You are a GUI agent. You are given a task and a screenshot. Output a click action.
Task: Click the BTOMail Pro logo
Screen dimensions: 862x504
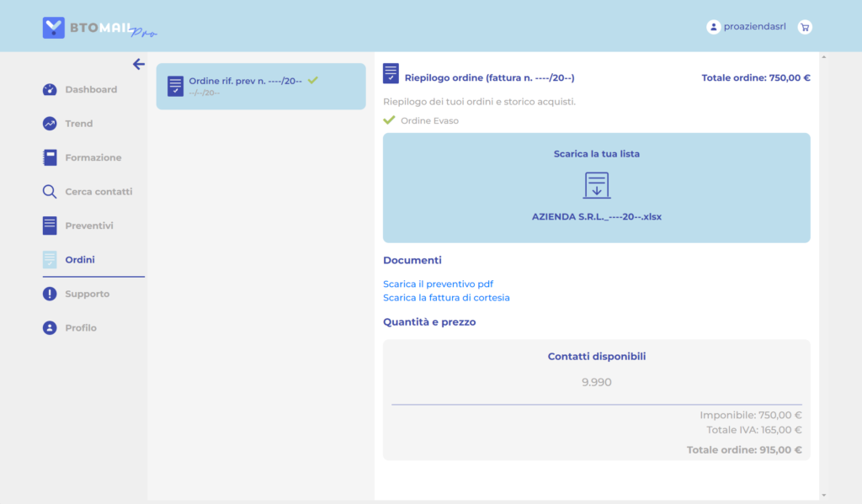click(98, 28)
